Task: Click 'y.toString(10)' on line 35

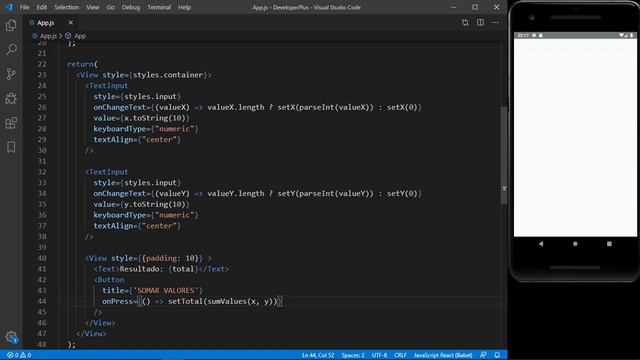Action: 155,204
